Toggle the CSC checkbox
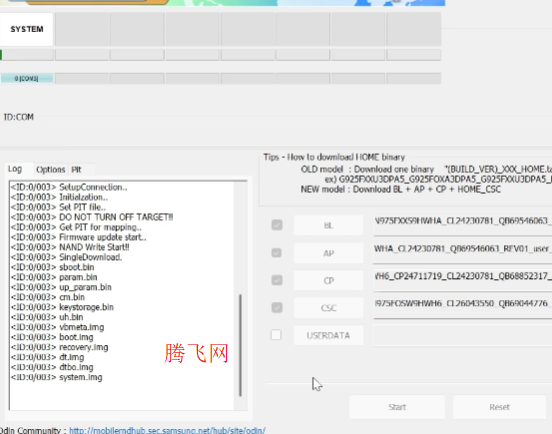The image size is (552, 434). [x=277, y=308]
